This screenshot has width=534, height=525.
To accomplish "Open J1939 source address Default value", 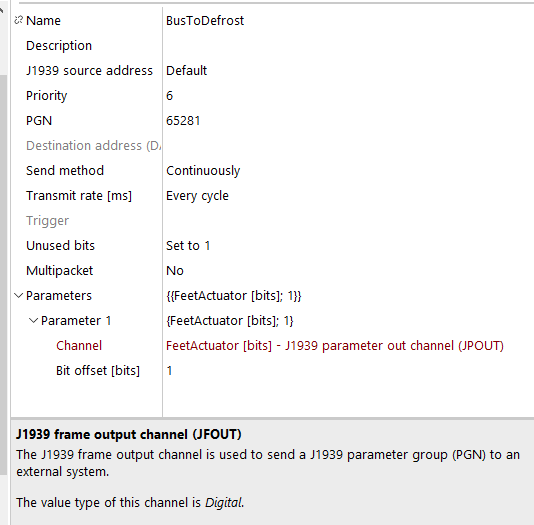I will coord(348,70).
